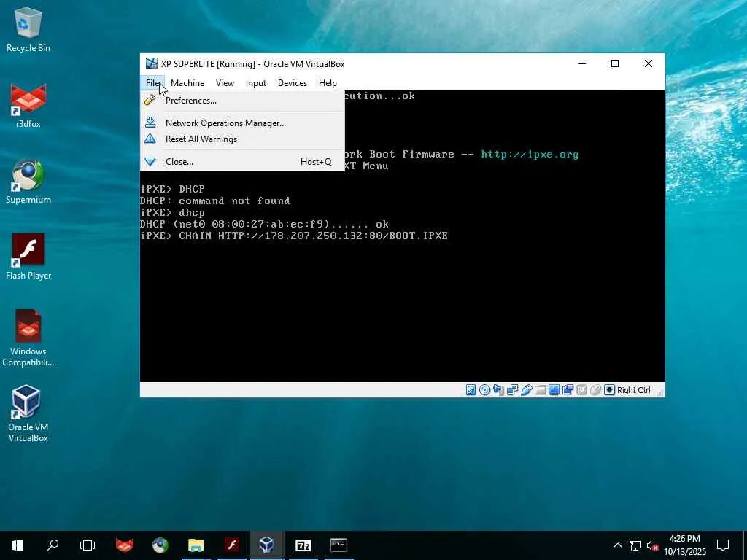This screenshot has width=747, height=560.
Task: Choose Reset All Warnings entry
Action: click(242, 139)
